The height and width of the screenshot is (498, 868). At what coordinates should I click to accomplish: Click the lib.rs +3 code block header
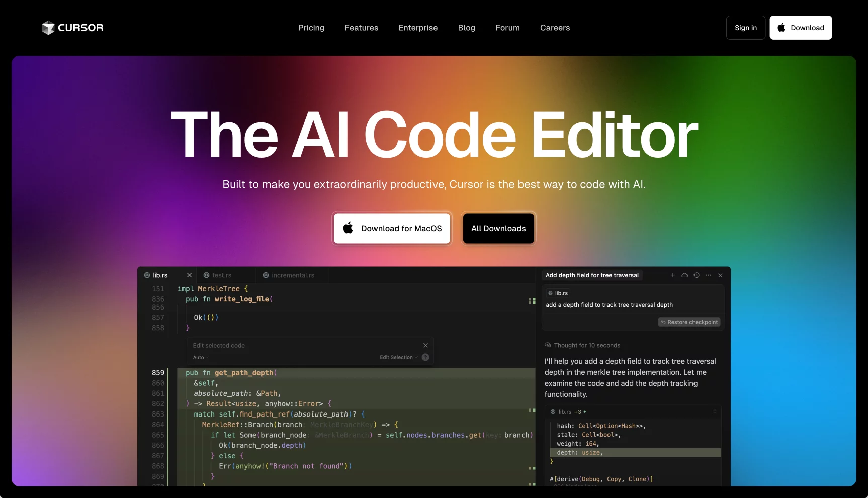click(634, 412)
